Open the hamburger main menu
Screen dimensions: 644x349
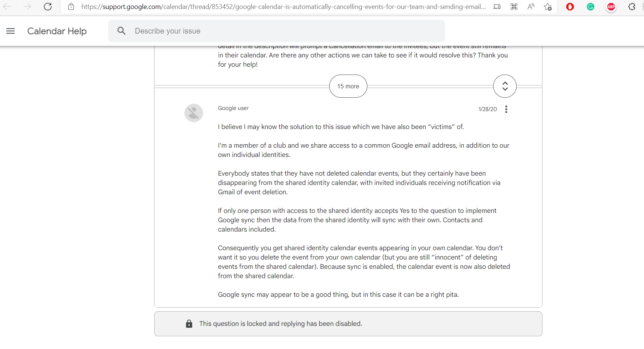click(x=10, y=31)
